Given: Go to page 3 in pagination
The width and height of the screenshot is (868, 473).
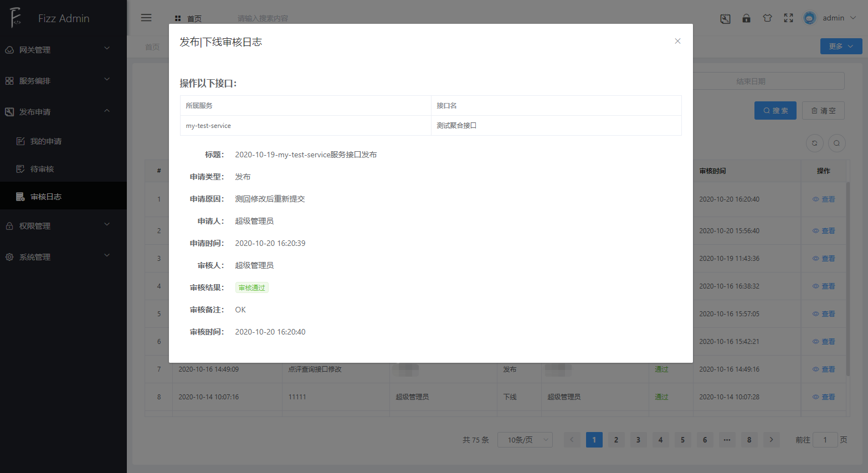Looking at the screenshot, I should [x=638, y=440].
